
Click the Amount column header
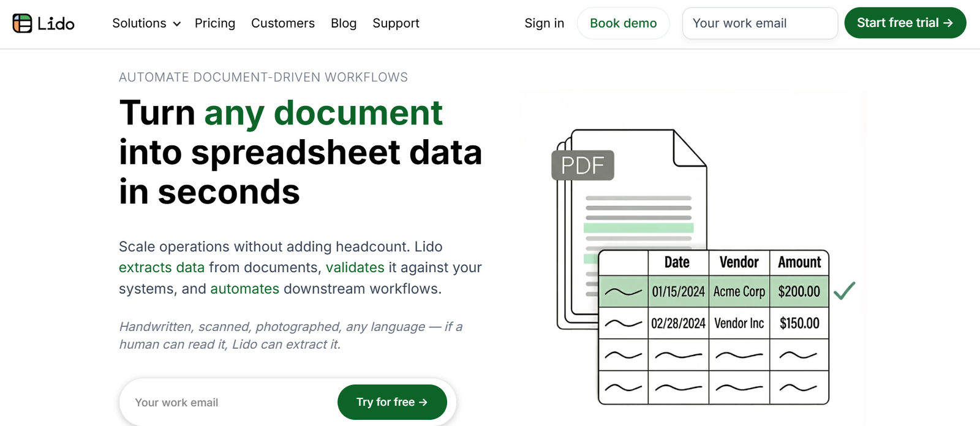point(799,262)
